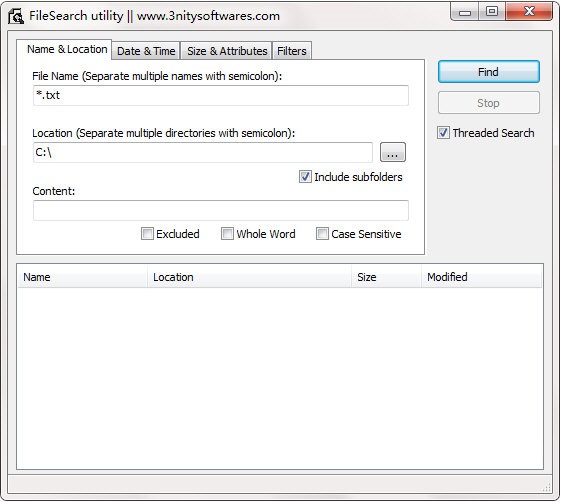Click the FileSearch app icon in title bar

[x=16, y=16]
